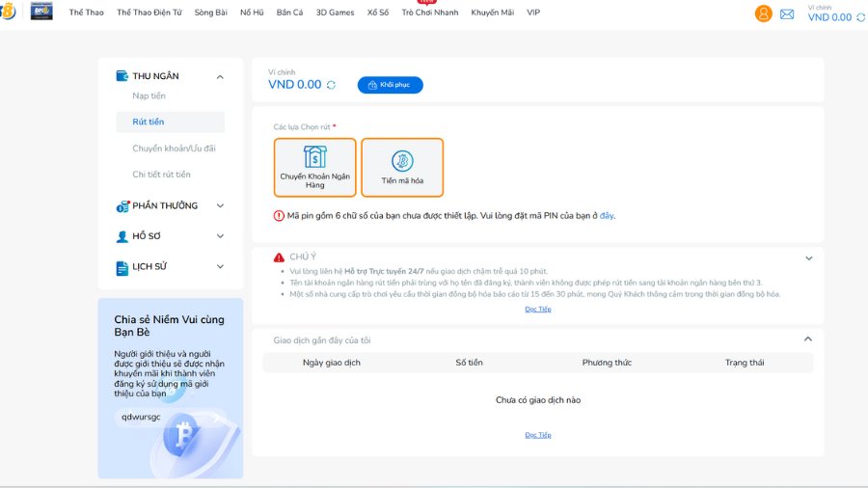Open Trò Chơi Nhanh menu
The width and height of the screenshot is (868, 488).
430,13
